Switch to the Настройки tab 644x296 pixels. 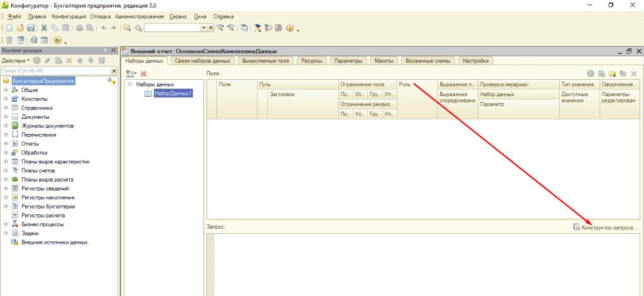click(x=475, y=61)
